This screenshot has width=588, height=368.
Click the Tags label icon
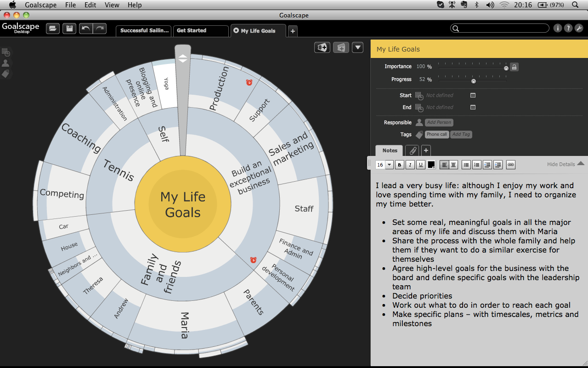[x=419, y=134]
